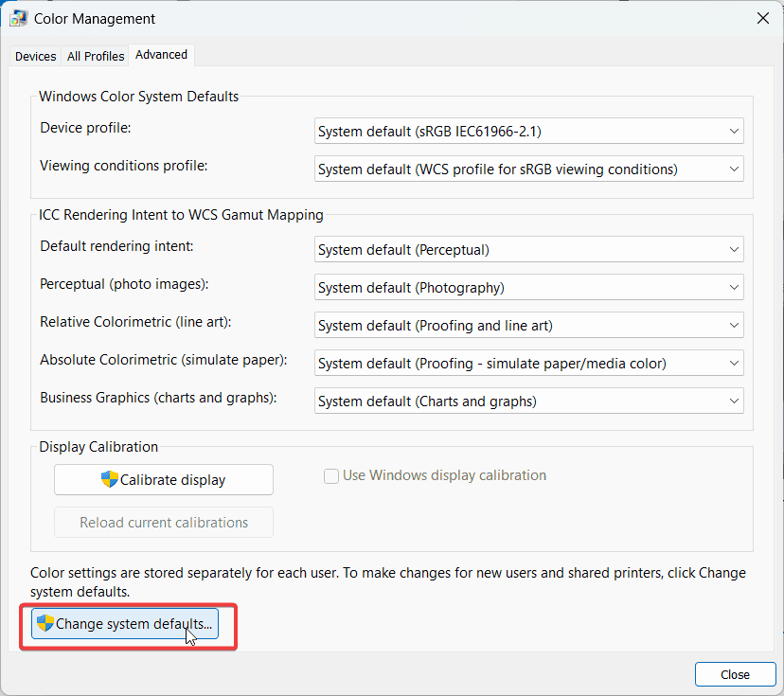Click Change system defaults button

(x=125, y=624)
